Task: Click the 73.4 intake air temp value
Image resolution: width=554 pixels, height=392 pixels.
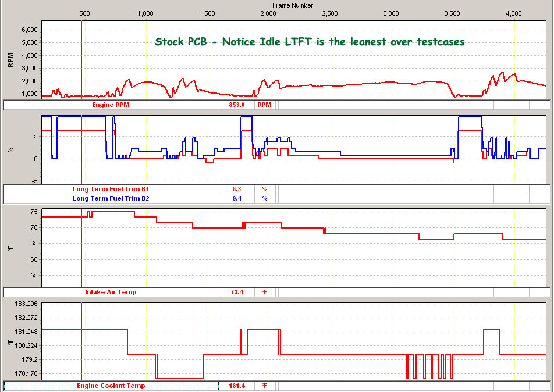Action: [x=237, y=292]
